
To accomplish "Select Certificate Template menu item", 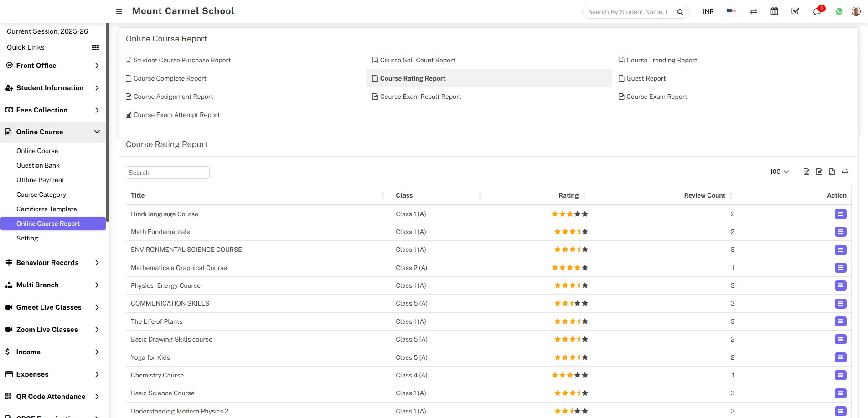I will pos(46,209).
